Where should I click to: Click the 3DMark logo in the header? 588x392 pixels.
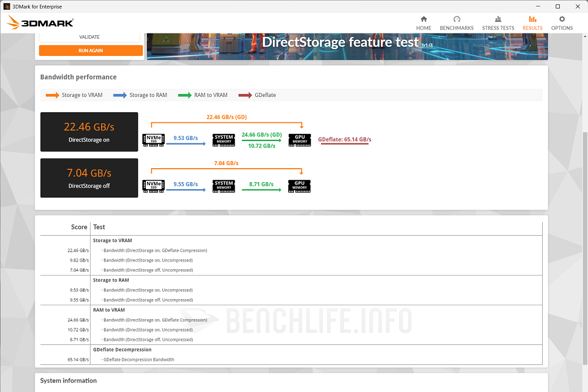coord(40,22)
